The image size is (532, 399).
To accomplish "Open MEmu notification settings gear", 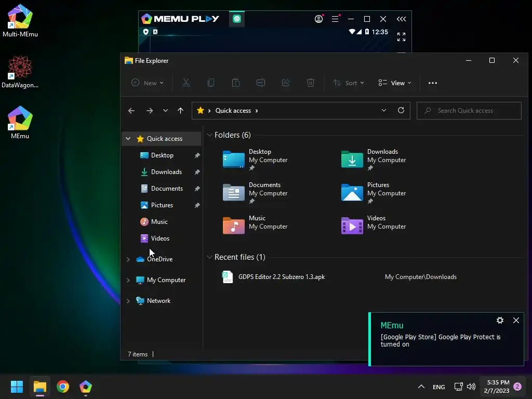I will (500, 320).
